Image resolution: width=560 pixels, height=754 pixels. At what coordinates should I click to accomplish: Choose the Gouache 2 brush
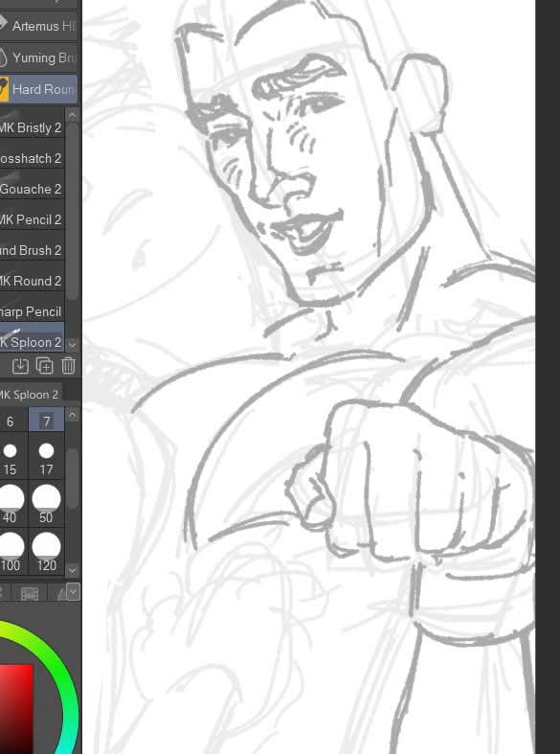[x=32, y=189]
